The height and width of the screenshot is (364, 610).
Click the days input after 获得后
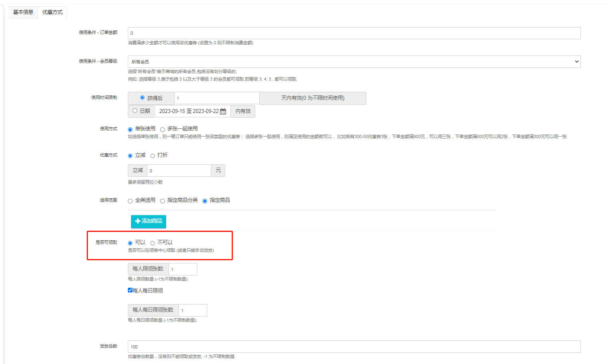pyautogui.click(x=217, y=98)
